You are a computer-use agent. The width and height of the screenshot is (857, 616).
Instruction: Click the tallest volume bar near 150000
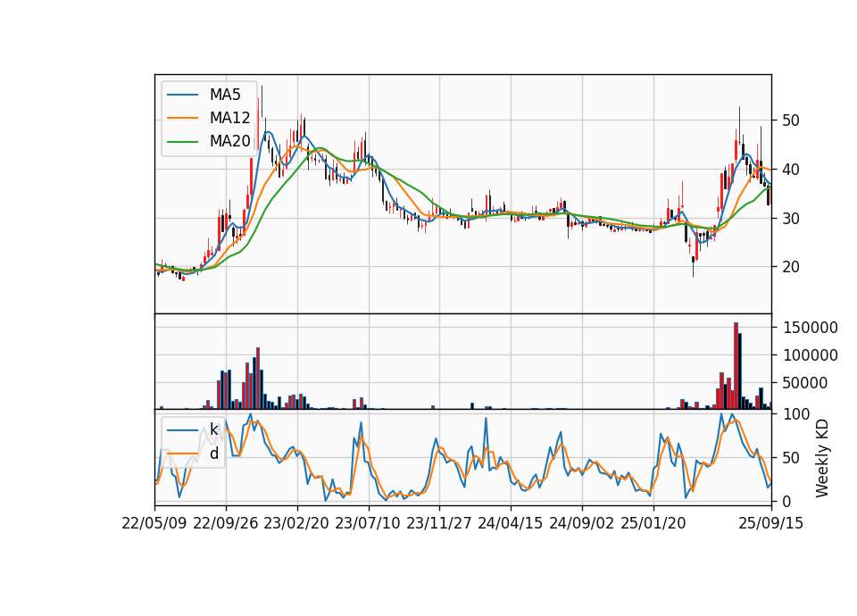click(736, 366)
